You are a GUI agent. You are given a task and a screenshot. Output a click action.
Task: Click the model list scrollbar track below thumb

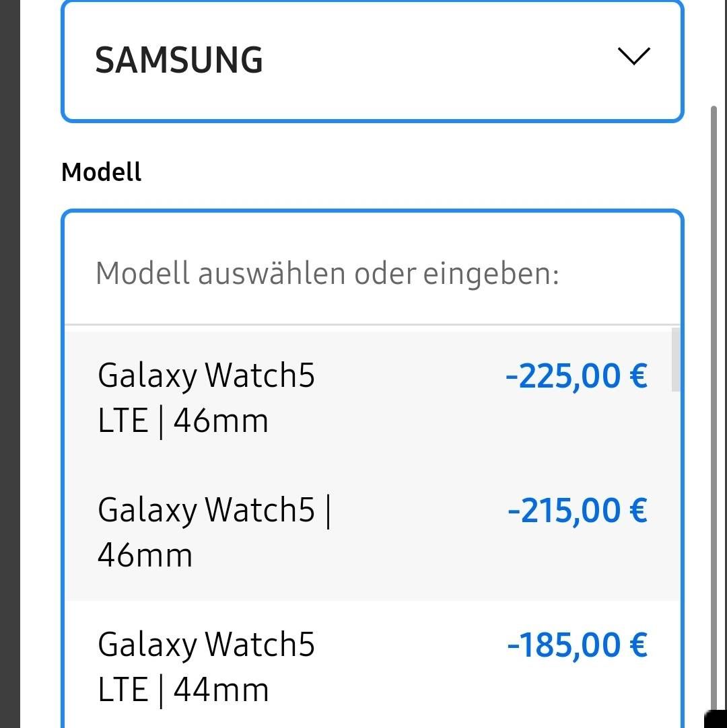point(676,538)
